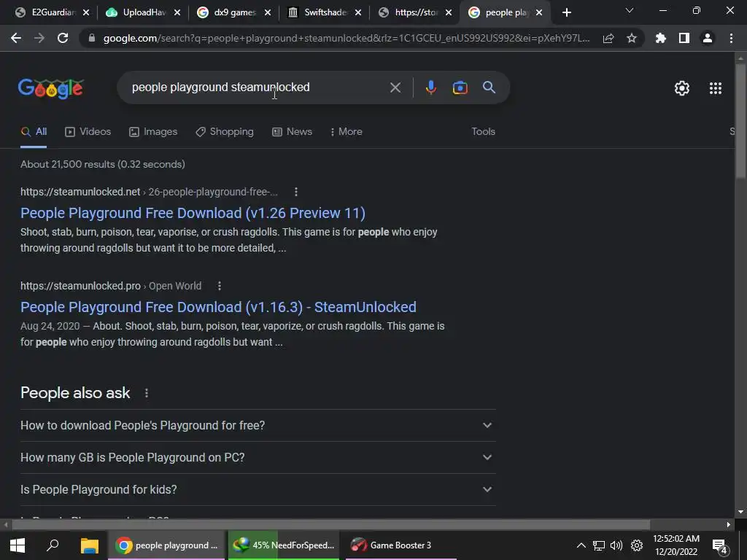Screen dimensions: 747x560
Task: Expand How to download People's Playground question
Action: [x=258, y=426]
